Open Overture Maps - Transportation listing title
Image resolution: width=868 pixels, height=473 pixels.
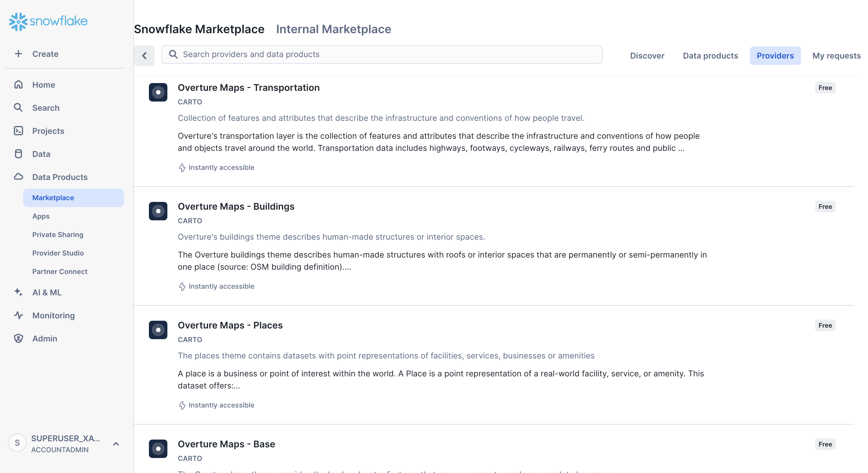[249, 88]
